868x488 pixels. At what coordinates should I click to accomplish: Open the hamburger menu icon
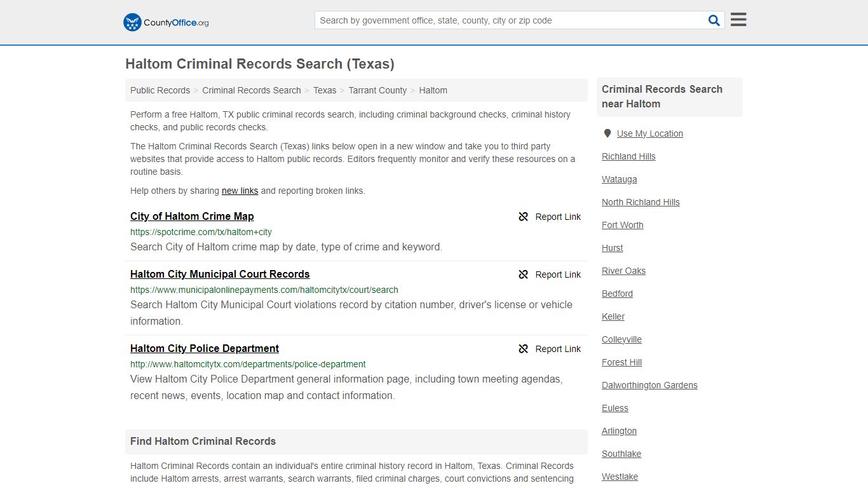point(738,20)
